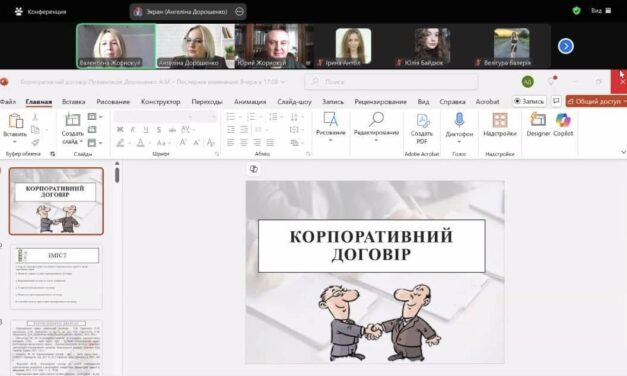Image resolution: width=627 pixels, height=376 pixels.
Task: Open the Рисование shapes gallery
Action: coord(330,126)
